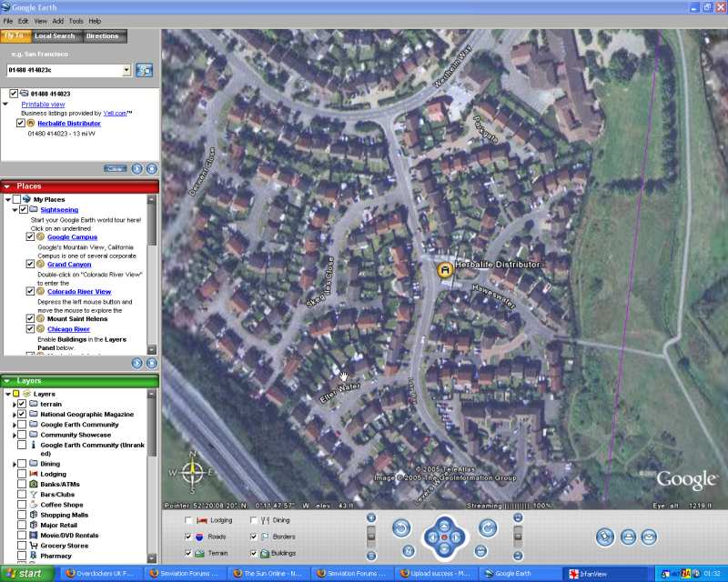Open the View menu
The width and height of the screenshot is (728, 582).
40,21
